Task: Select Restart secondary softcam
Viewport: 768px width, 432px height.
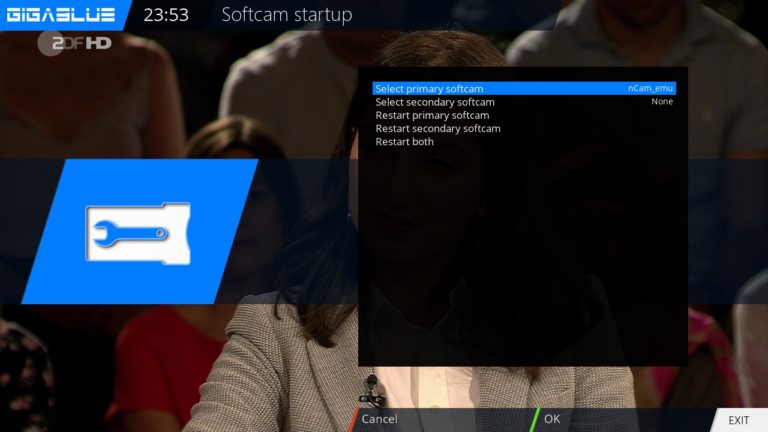Action: (x=438, y=128)
